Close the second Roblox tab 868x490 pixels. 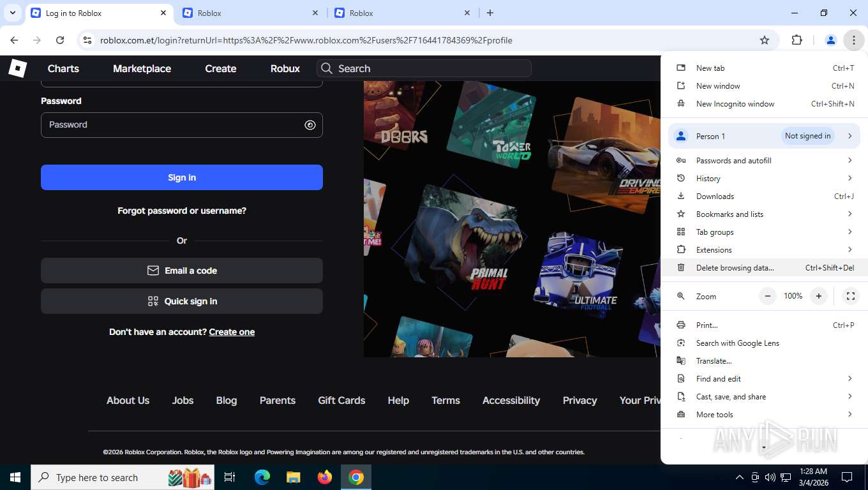(x=315, y=13)
